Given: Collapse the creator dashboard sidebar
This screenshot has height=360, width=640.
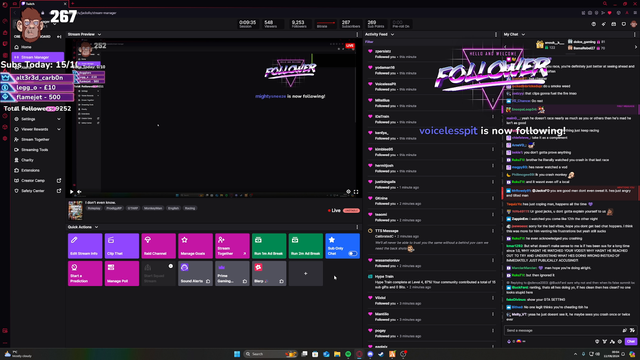Looking at the screenshot, I should pyautogui.click(x=59, y=37).
